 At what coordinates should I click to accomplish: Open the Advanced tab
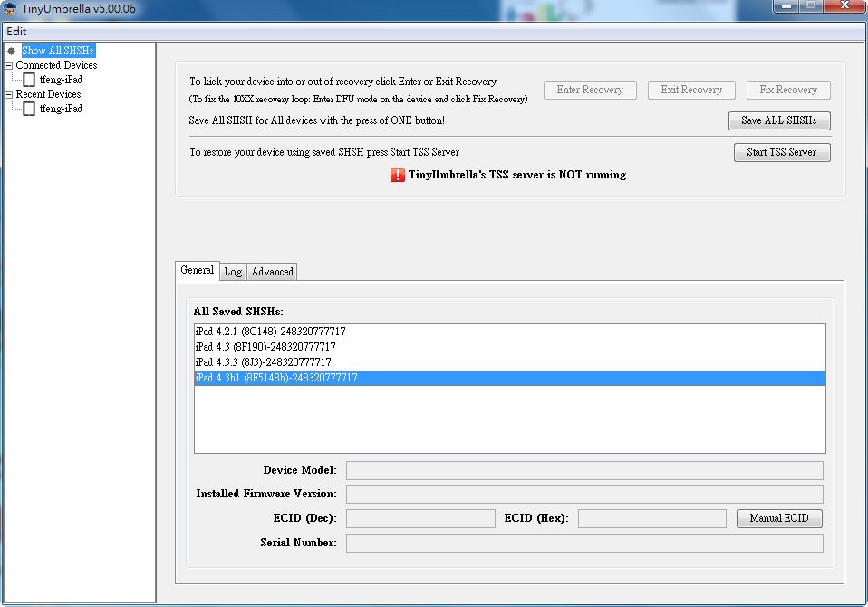tap(273, 272)
